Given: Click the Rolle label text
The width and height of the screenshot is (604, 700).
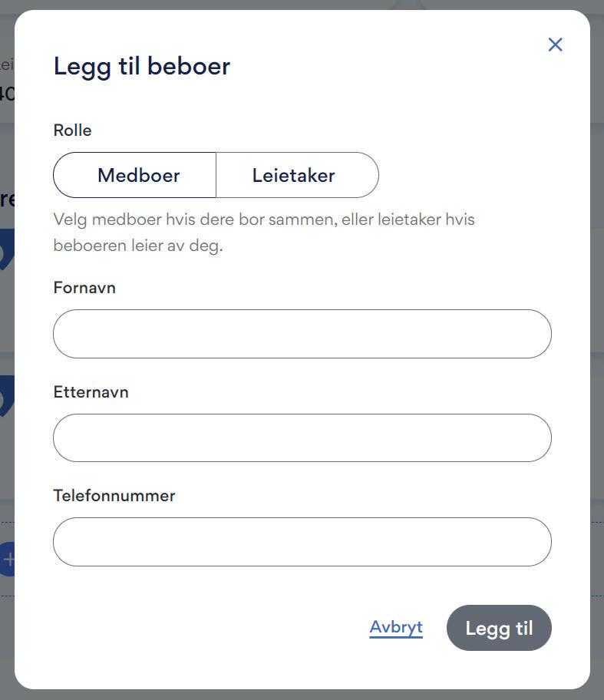Looking at the screenshot, I should [72, 130].
